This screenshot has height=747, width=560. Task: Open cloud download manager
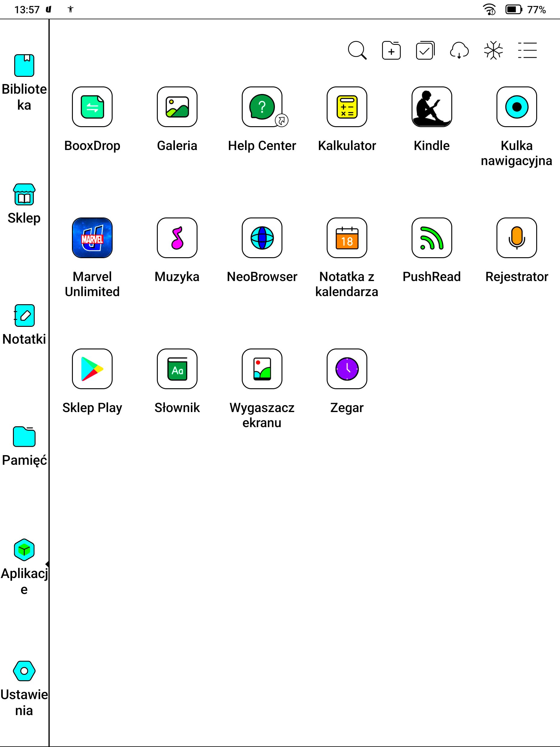coord(459,51)
